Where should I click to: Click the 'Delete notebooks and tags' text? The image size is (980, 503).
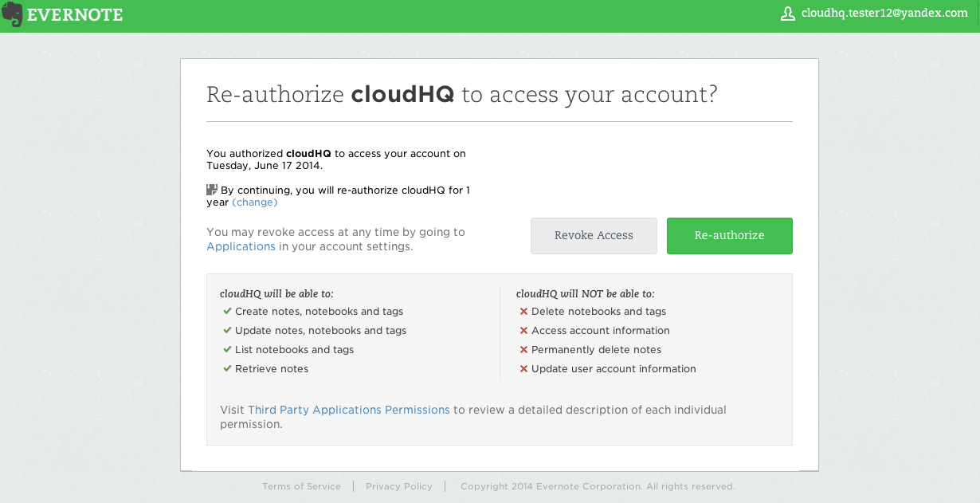tap(598, 312)
